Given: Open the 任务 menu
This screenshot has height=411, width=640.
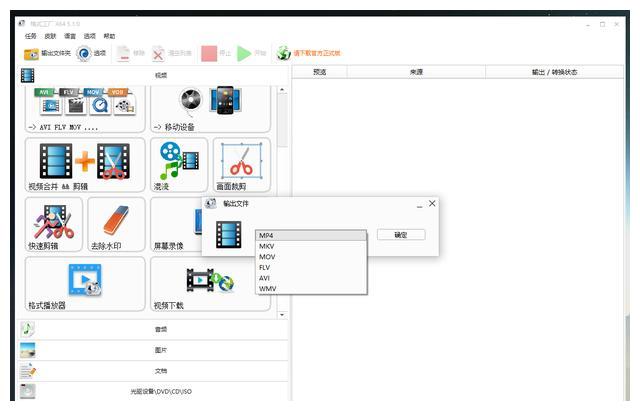Looking at the screenshot, I should pyautogui.click(x=31, y=36).
